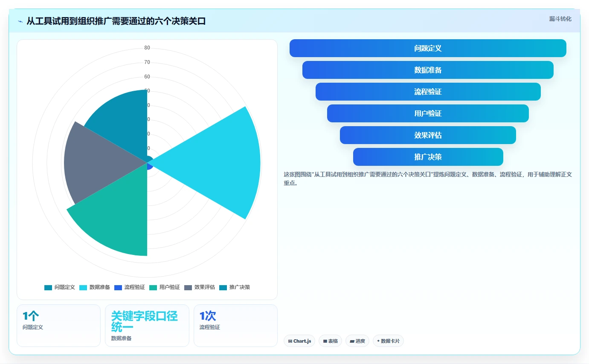
Task: Click the main title heading text
Action: click(116, 21)
